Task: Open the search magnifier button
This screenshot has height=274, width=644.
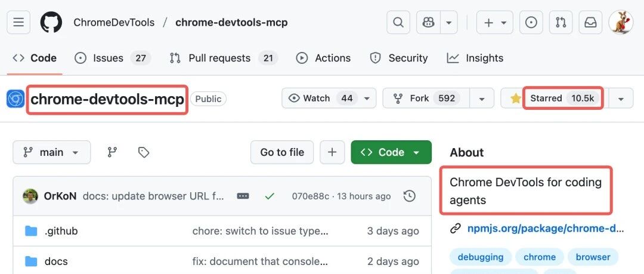Action: coord(398,22)
